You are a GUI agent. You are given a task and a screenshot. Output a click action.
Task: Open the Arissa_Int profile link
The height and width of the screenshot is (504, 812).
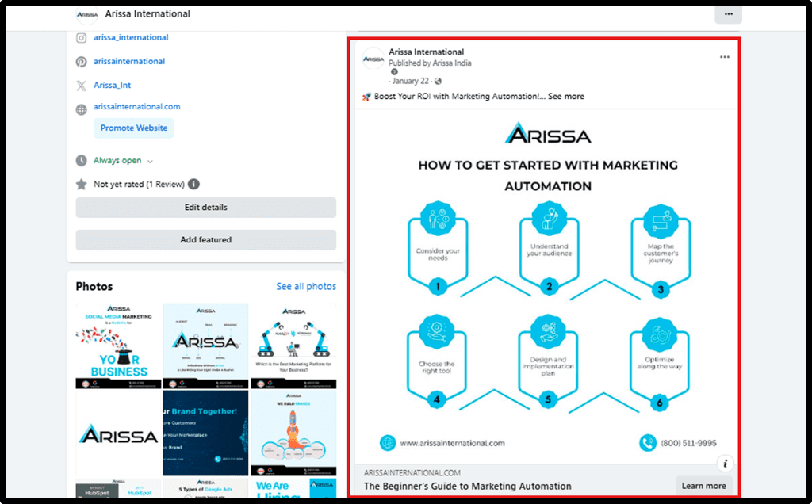(113, 85)
